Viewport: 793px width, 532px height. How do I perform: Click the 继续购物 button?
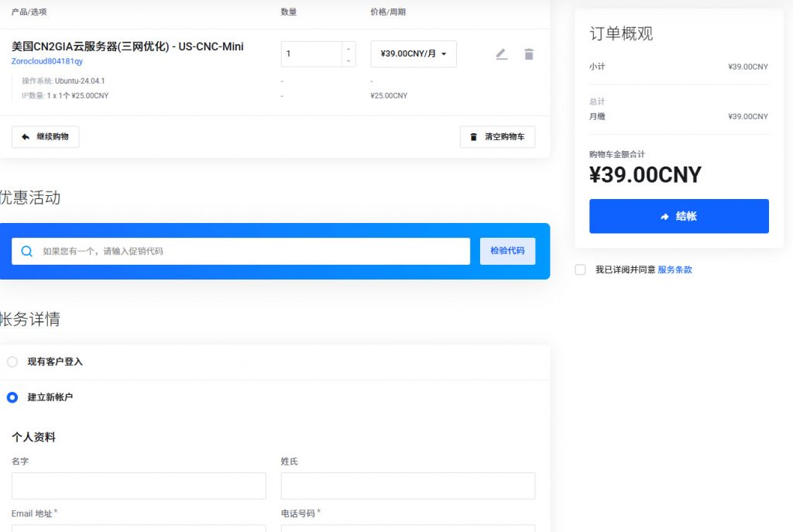pos(43,136)
